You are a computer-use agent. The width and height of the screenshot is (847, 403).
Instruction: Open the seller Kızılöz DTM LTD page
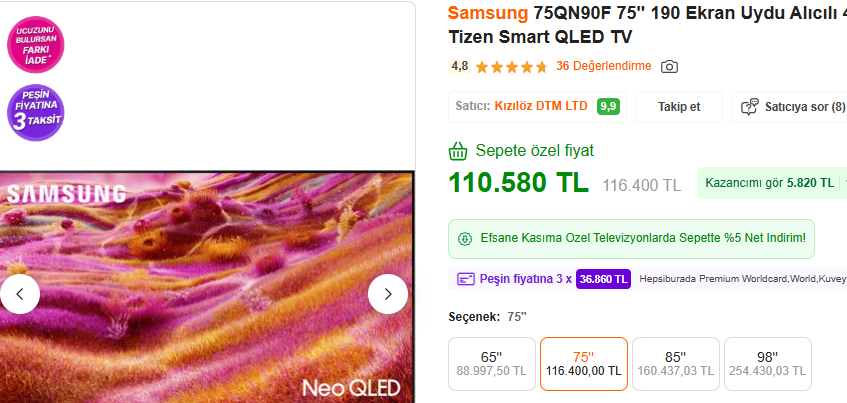(541, 106)
